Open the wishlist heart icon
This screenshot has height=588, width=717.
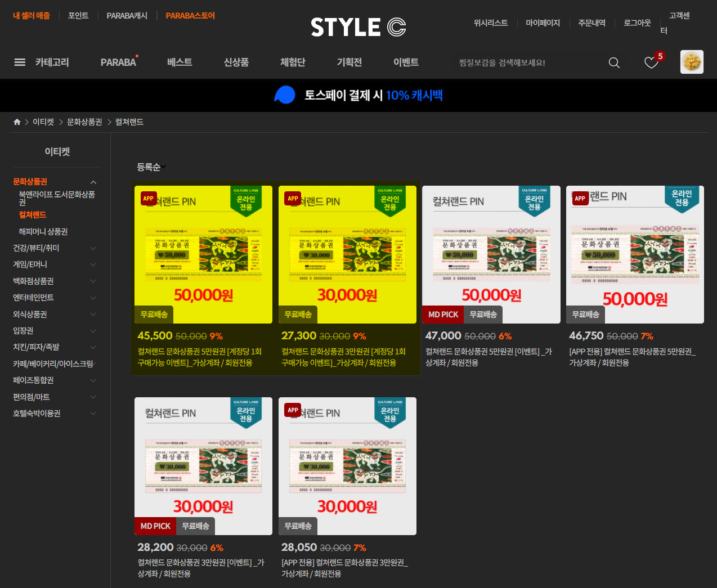point(651,62)
